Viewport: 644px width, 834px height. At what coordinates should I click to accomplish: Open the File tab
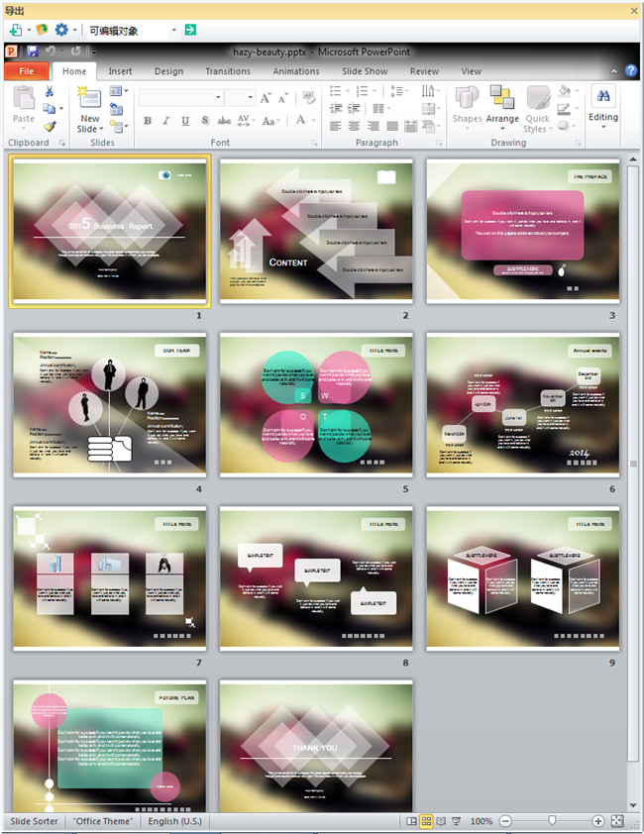(x=26, y=71)
